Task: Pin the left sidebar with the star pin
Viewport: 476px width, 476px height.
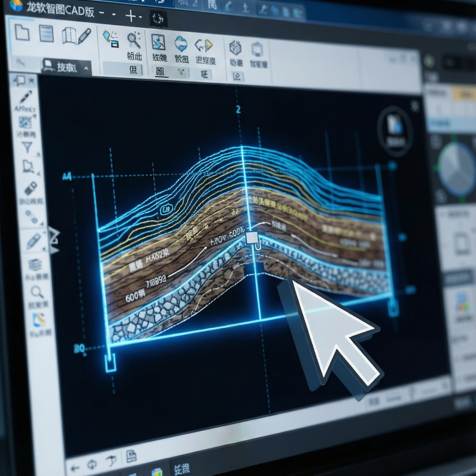Action: tap(32, 80)
